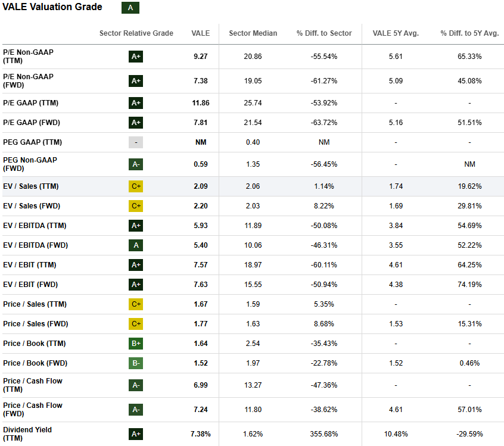Image resolution: width=504 pixels, height=446 pixels.
Task: Click the VALE Valuation Grade title
Action: click(x=52, y=7)
